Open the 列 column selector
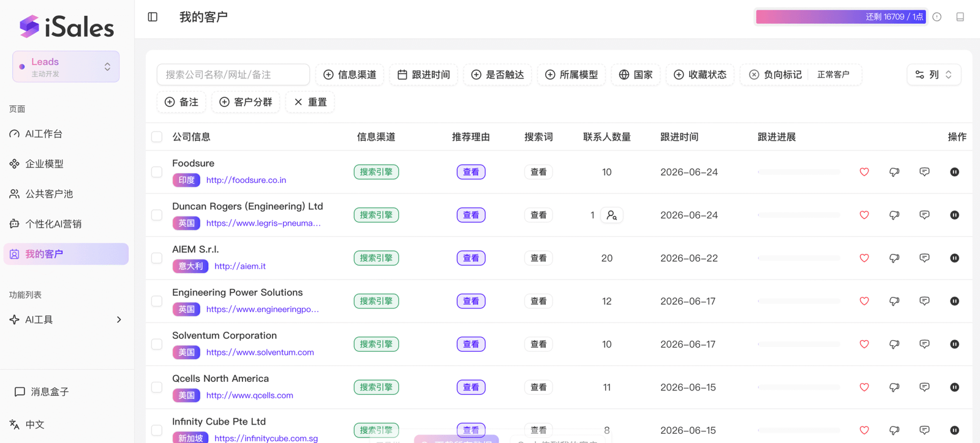This screenshot has width=980, height=443. pyautogui.click(x=934, y=75)
